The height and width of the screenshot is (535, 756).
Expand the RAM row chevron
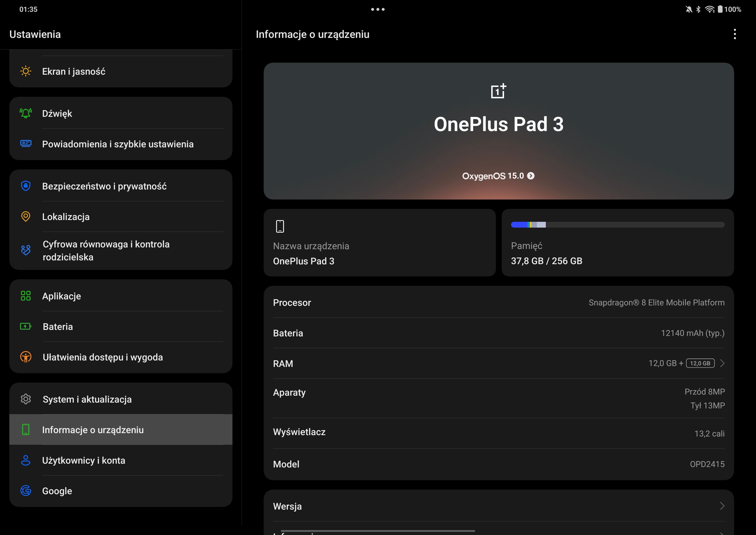[722, 363]
